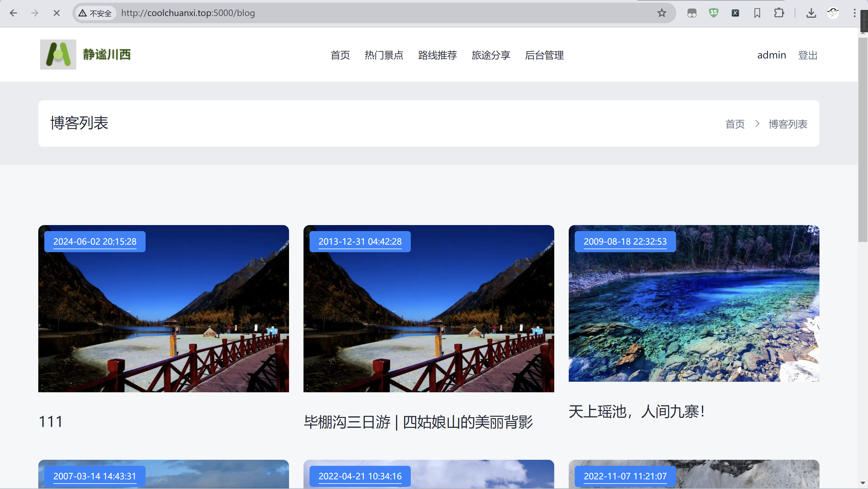The height and width of the screenshot is (489, 868).
Task: Stop page loading with X button
Action: [56, 13]
